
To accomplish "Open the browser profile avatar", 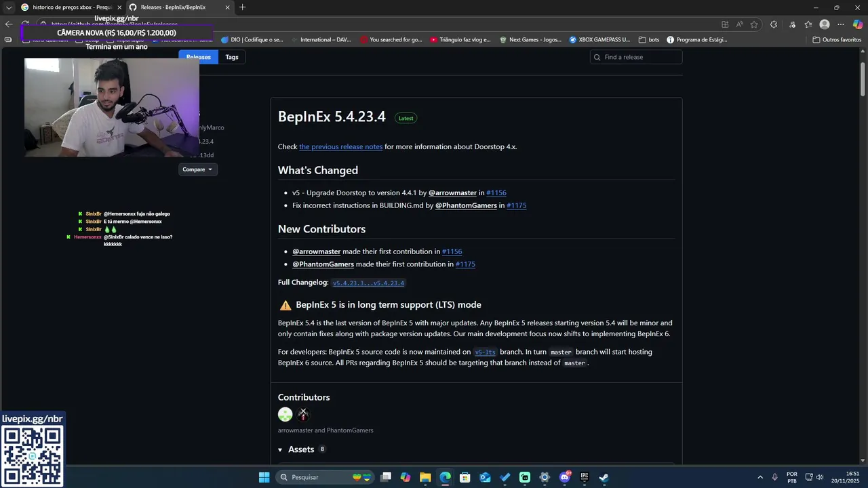I will (x=825, y=24).
